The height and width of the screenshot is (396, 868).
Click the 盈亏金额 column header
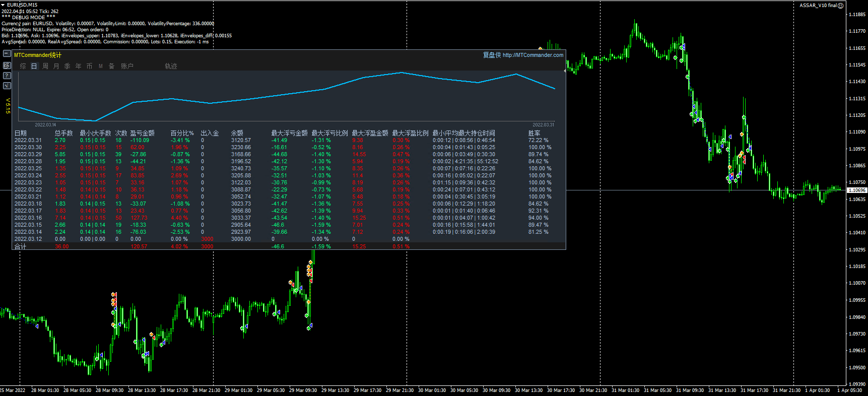(143, 133)
